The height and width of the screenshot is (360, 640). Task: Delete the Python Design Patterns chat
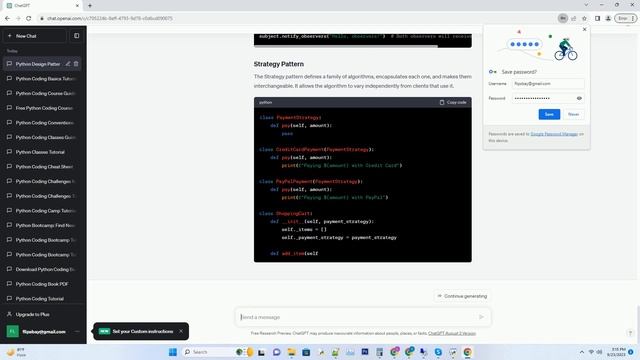pos(76,64)
